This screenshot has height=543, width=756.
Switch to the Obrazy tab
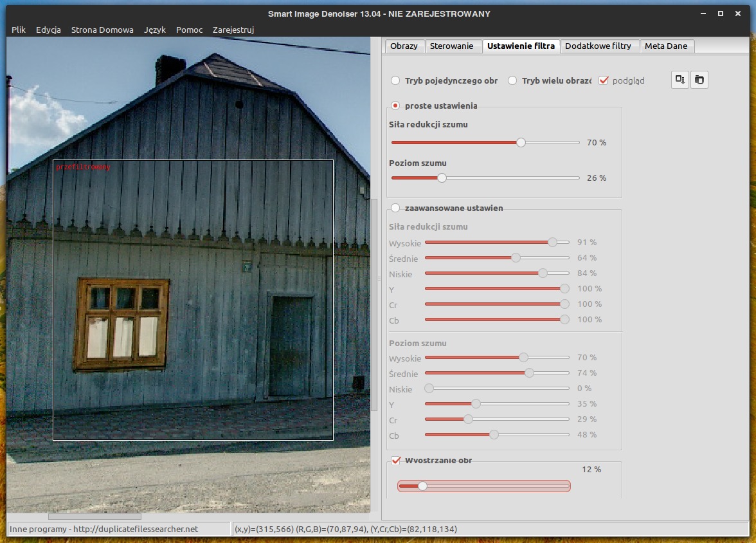[404, 46]
